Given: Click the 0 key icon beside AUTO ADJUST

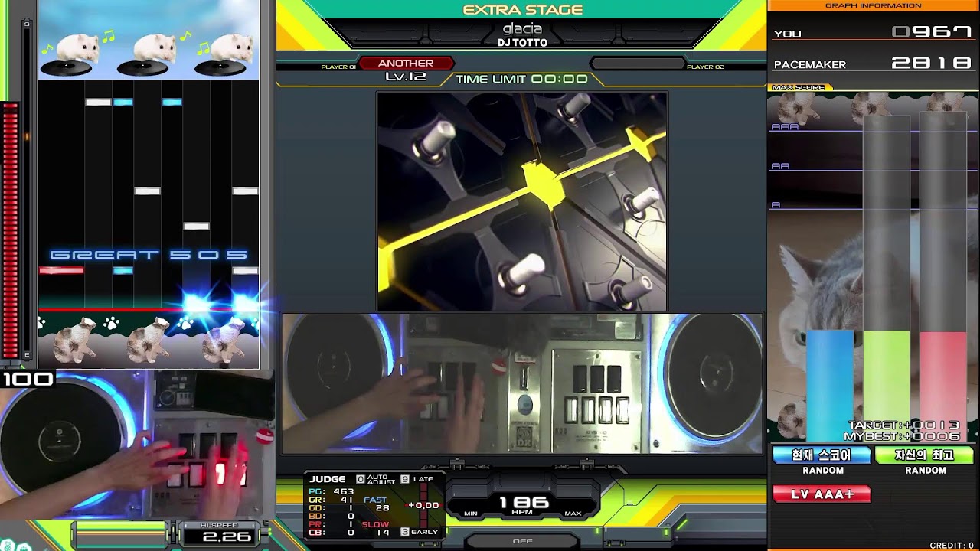Looking at the screenshot, I should click(361, 479).
